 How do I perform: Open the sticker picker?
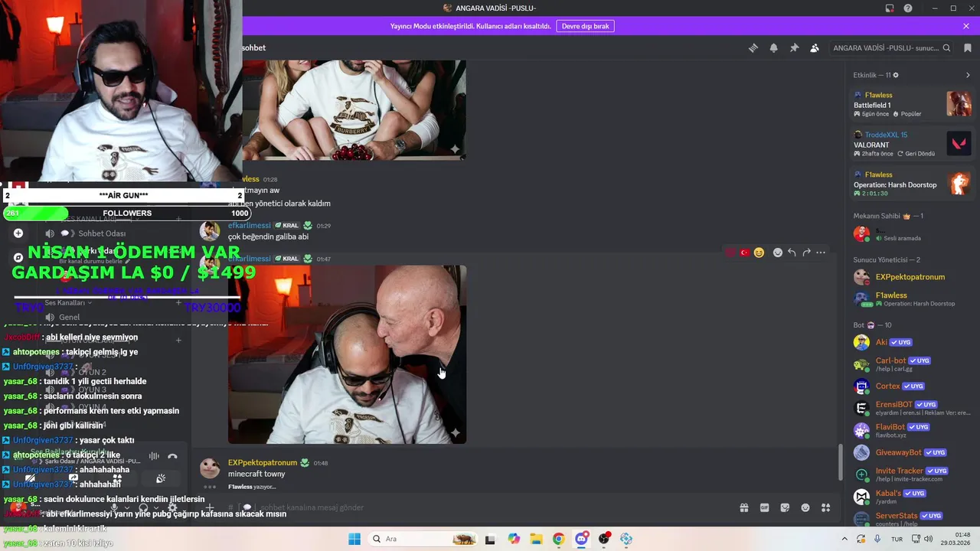[x=785, y=507]
